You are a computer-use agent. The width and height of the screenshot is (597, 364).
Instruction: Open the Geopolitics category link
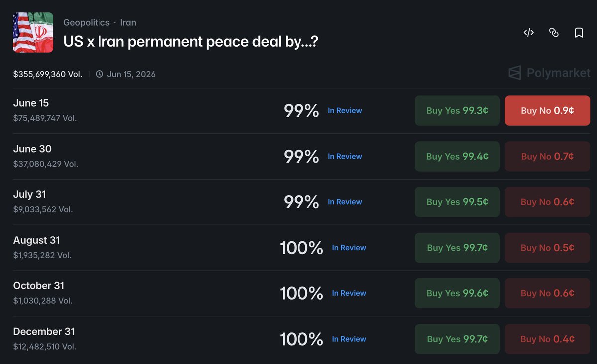87,23
